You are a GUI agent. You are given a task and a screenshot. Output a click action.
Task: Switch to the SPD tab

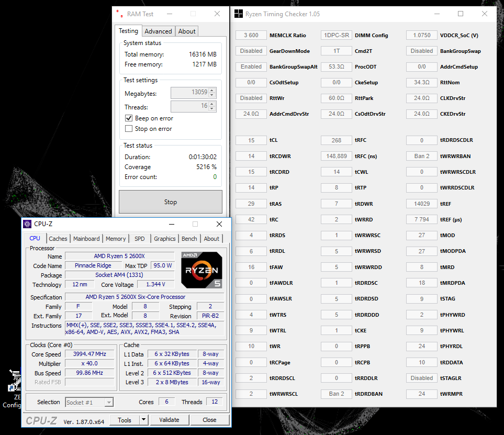pyautogui.click(x=139, y=239)
